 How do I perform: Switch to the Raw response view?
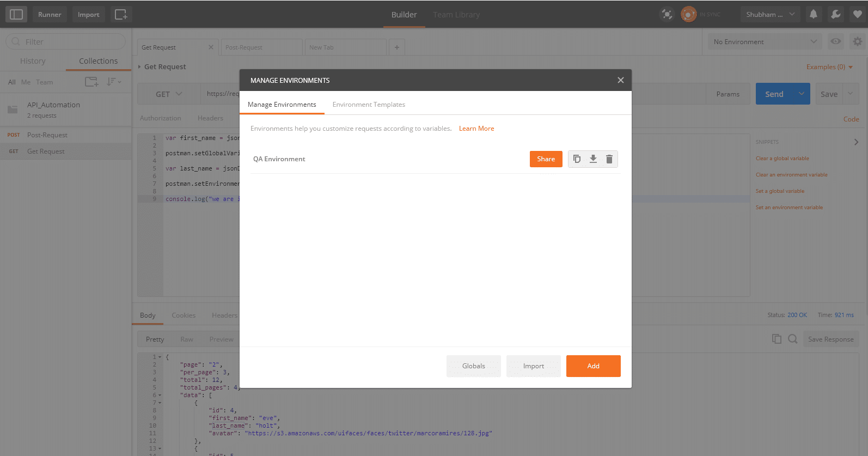(x=187, y=339)
